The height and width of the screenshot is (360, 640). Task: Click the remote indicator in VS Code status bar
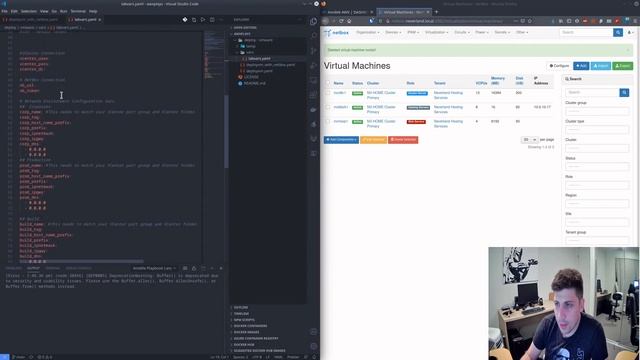point(4,357)
